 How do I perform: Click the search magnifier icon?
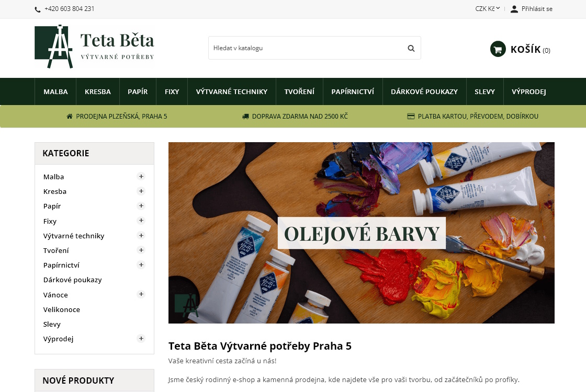pos(411,48)
